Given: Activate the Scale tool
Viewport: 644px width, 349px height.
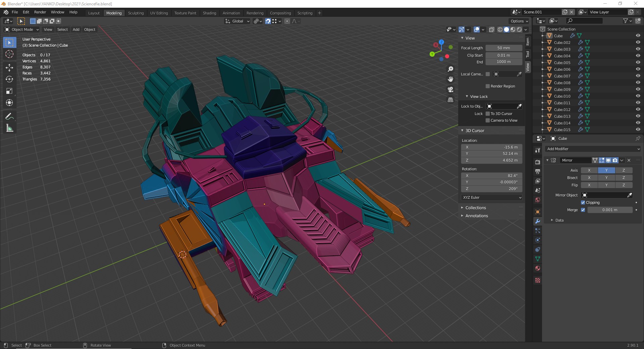Looking at the screenshot, I should pyautogui.click(x=9, y=91).
